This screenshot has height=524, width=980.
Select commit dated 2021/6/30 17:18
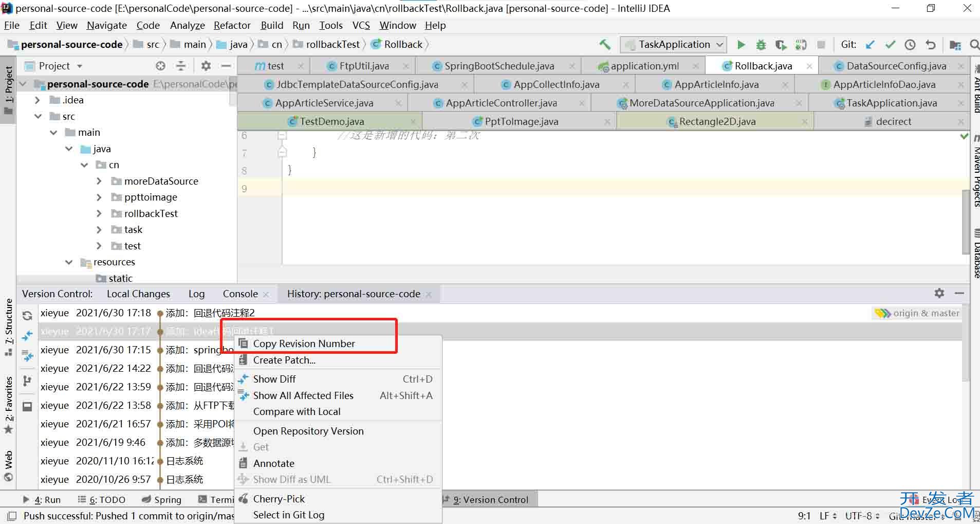499,313
